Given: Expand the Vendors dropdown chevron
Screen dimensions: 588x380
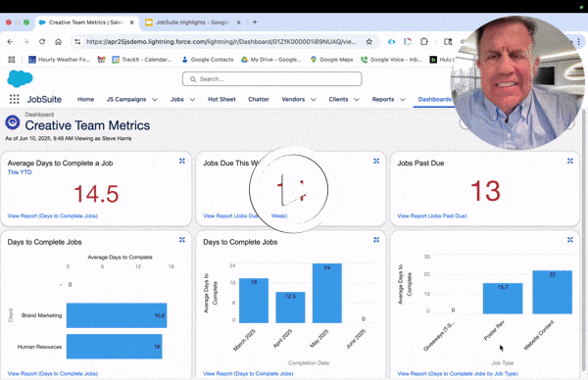Looking at the screenshot, I should coord(314,99).
